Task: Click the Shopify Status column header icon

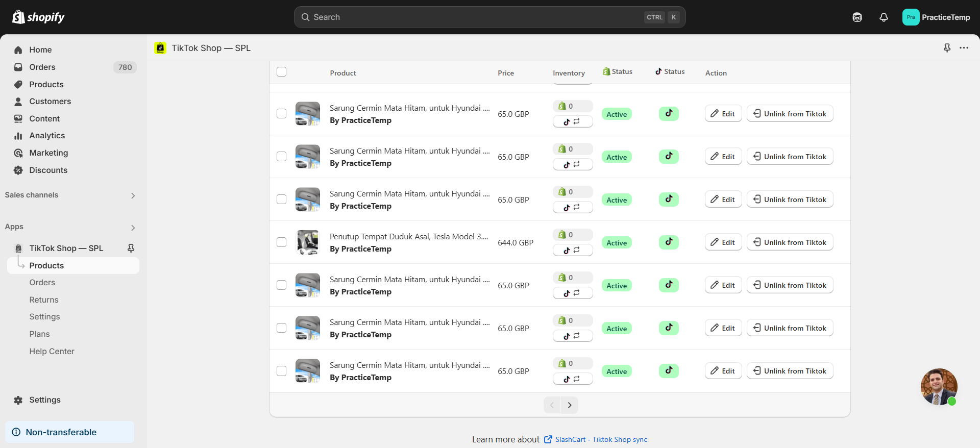Action: 606,71
